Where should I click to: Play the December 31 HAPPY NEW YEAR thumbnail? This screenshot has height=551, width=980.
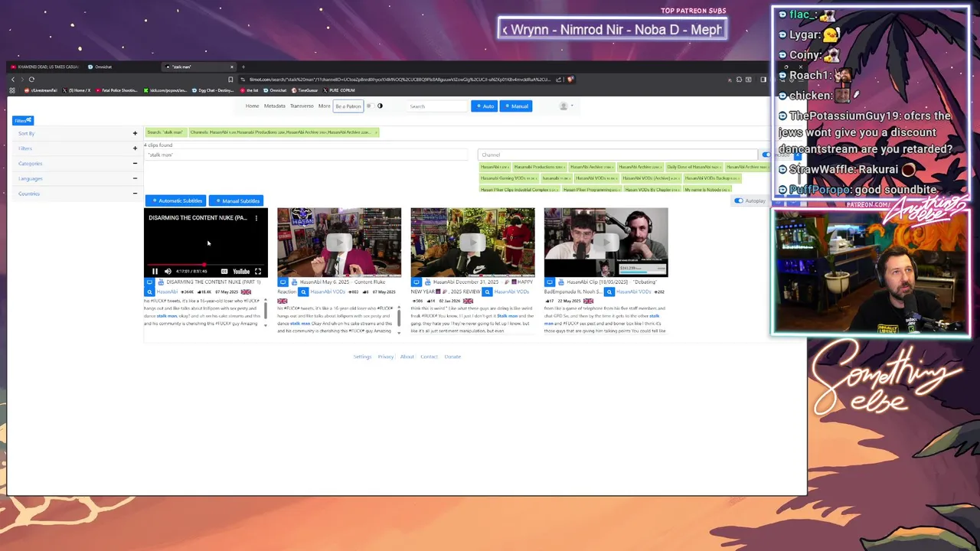tap(472, 242)
